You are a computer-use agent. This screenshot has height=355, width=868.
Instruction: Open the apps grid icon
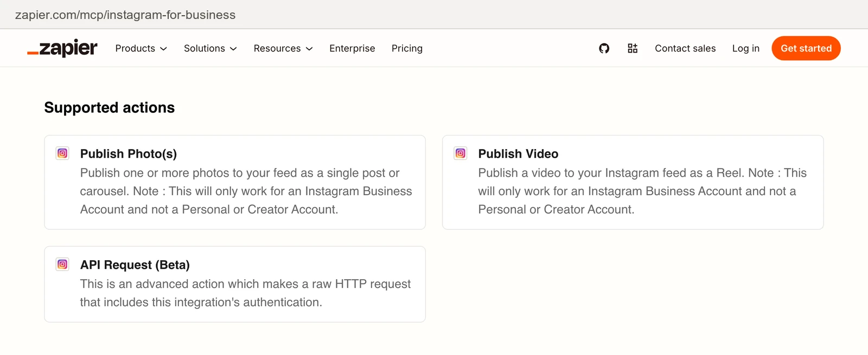point(633,48)
